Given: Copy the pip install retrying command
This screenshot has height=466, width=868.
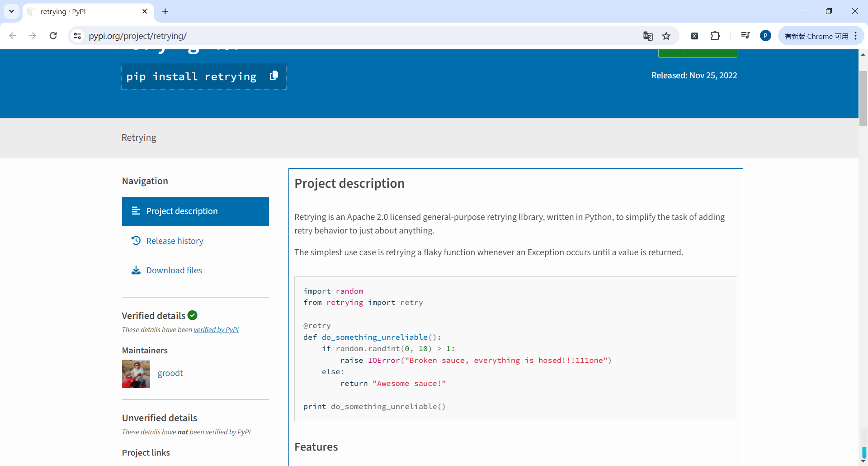Looking at the screenshot, I should pos(274,76).
